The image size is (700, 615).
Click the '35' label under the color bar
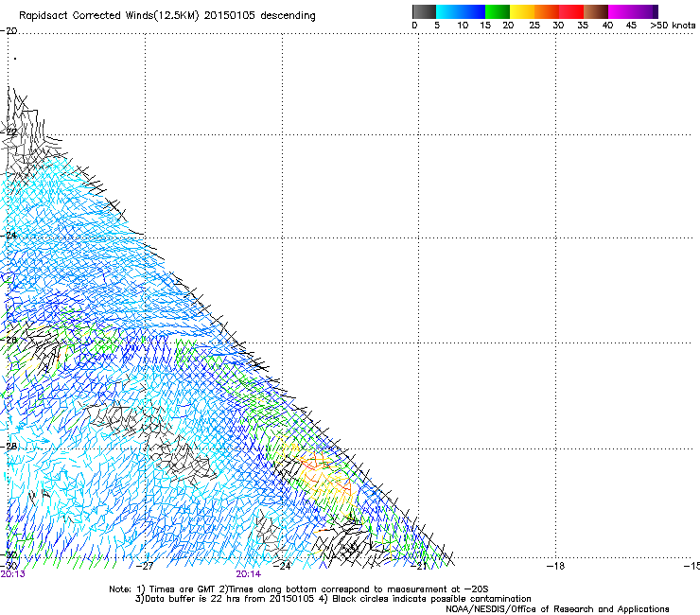tap(583, 26)
